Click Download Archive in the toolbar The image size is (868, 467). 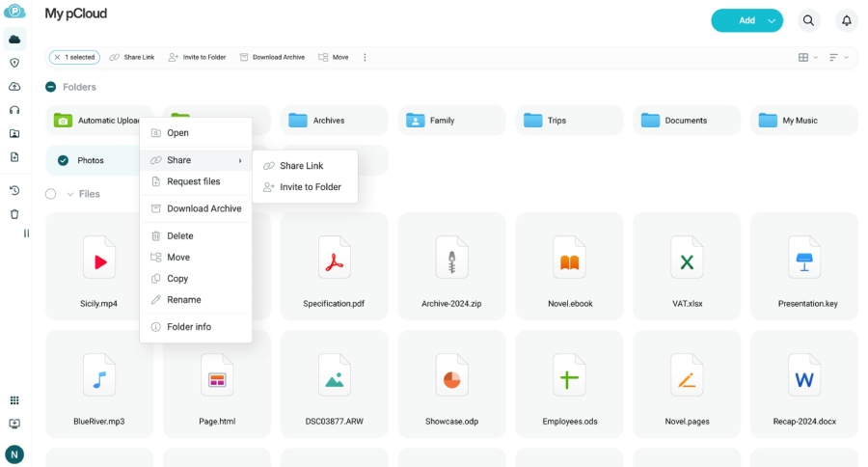click(x=272, y=58)
